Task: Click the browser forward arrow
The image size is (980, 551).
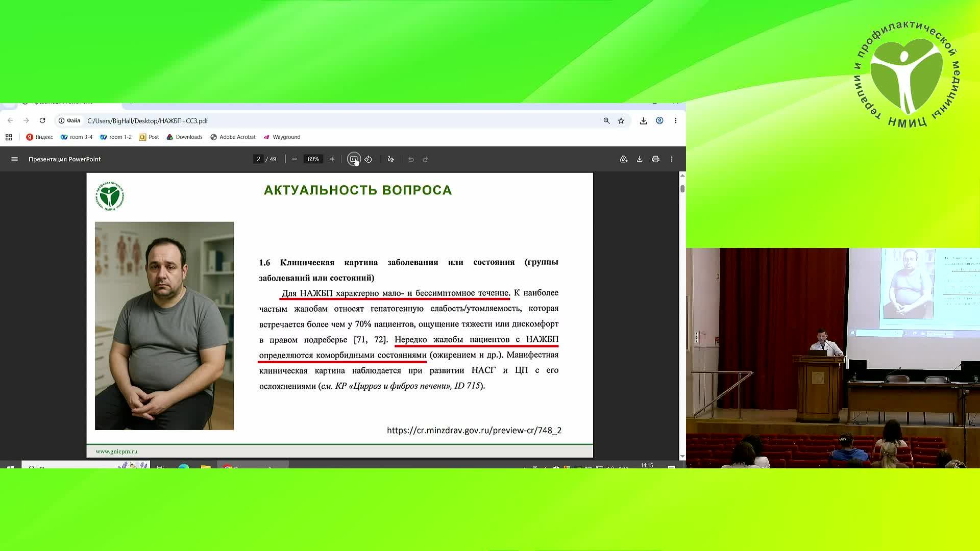Action: click(x=26, y=121)
